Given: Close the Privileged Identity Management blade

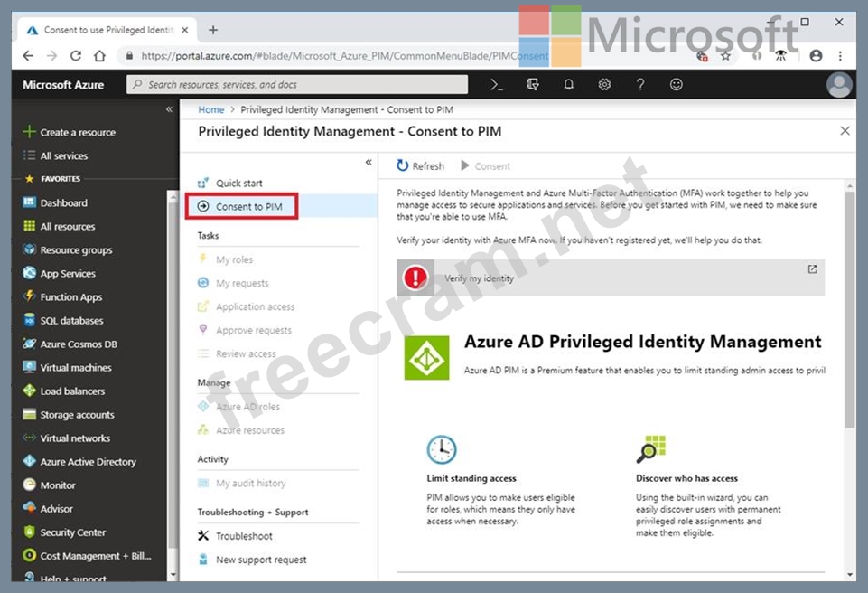Looking at the screenshot, I should coord(845,131).
